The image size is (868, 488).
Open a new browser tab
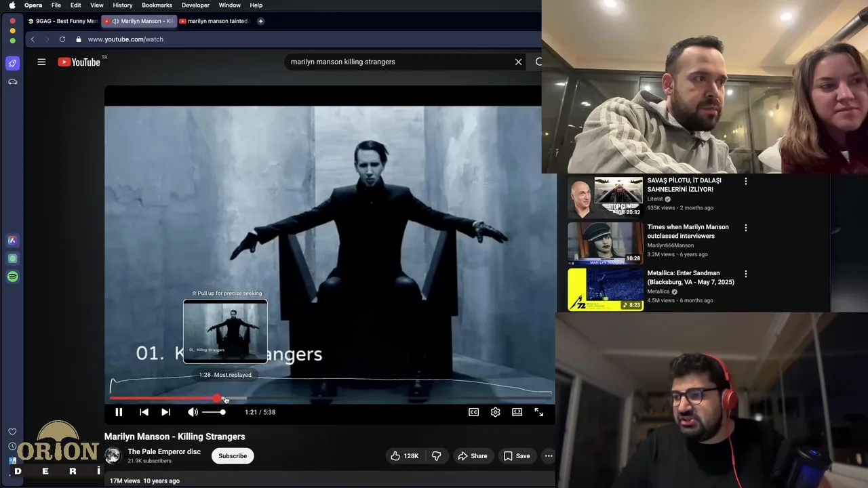260,21
